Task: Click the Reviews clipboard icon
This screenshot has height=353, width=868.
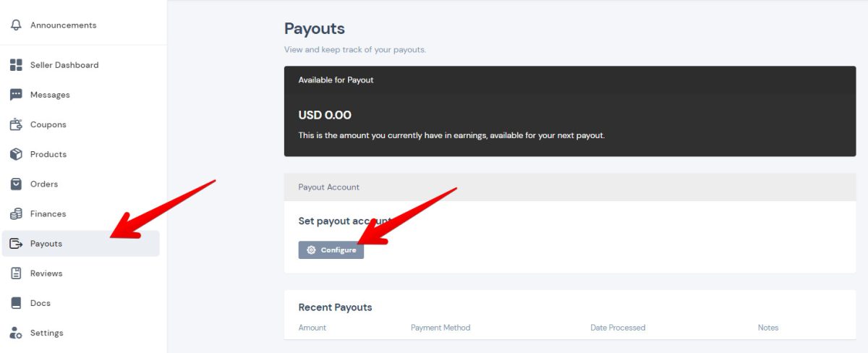Action: pyautogui.click(x=16, y=273)
